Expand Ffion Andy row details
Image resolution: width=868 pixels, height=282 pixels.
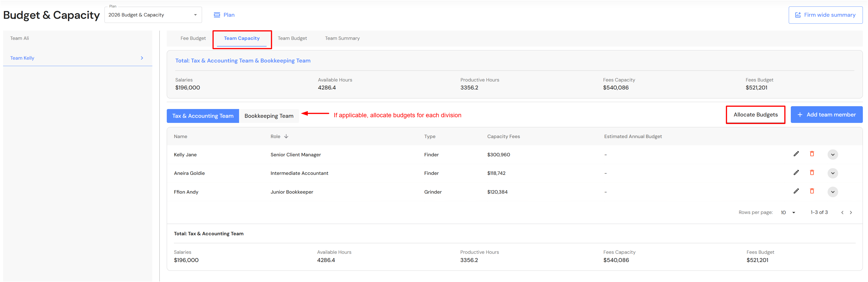point(832,192)
